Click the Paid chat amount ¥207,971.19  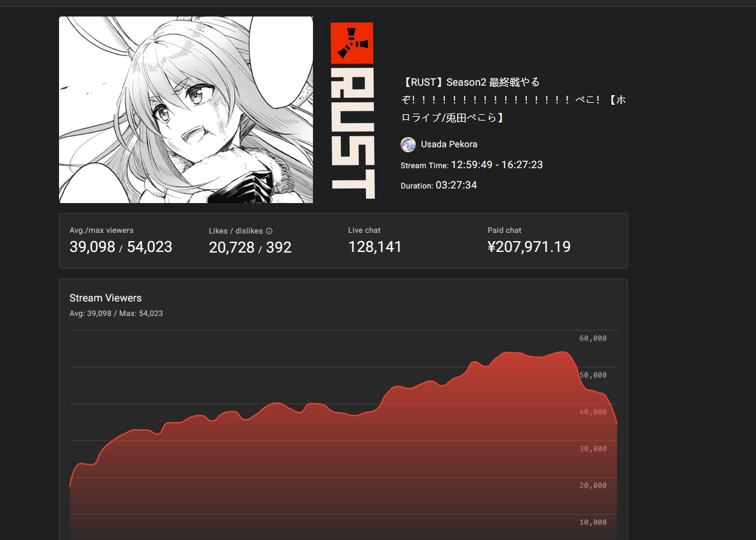click(529, 247)
